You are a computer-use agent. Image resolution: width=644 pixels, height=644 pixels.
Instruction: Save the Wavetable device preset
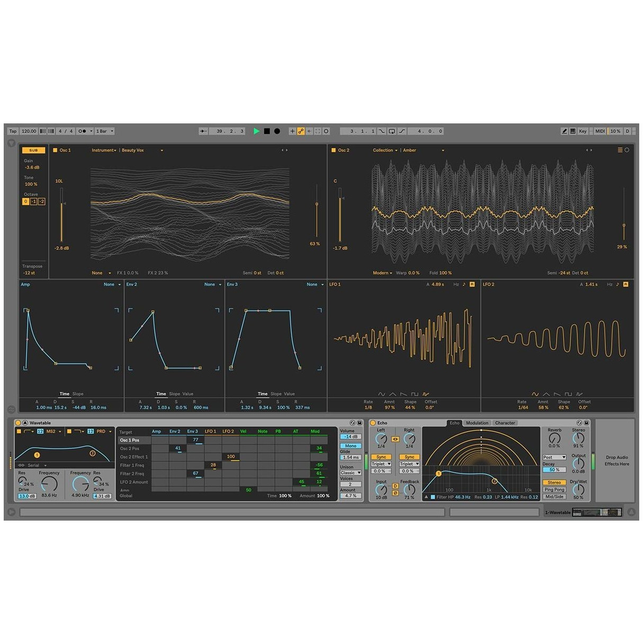click(360, 423)
